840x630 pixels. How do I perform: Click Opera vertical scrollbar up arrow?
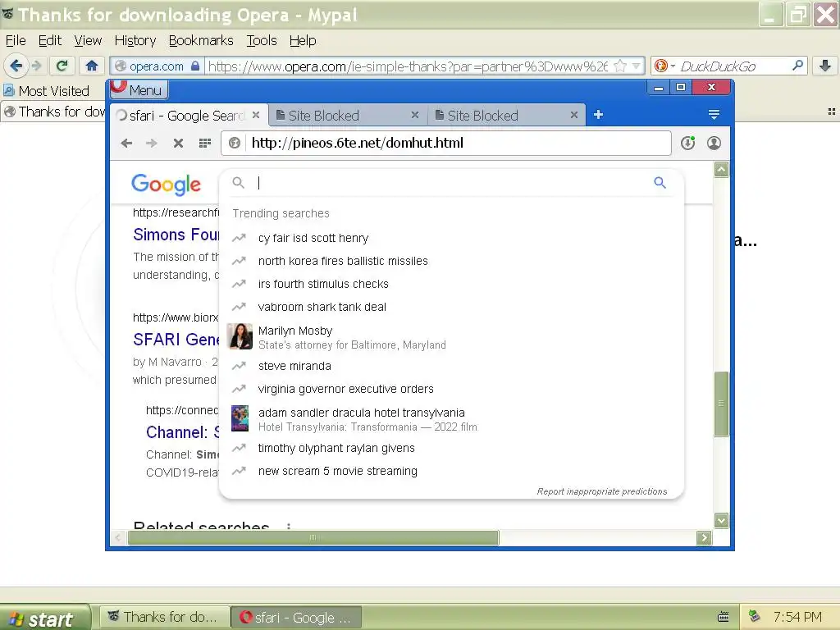point(721,170)
